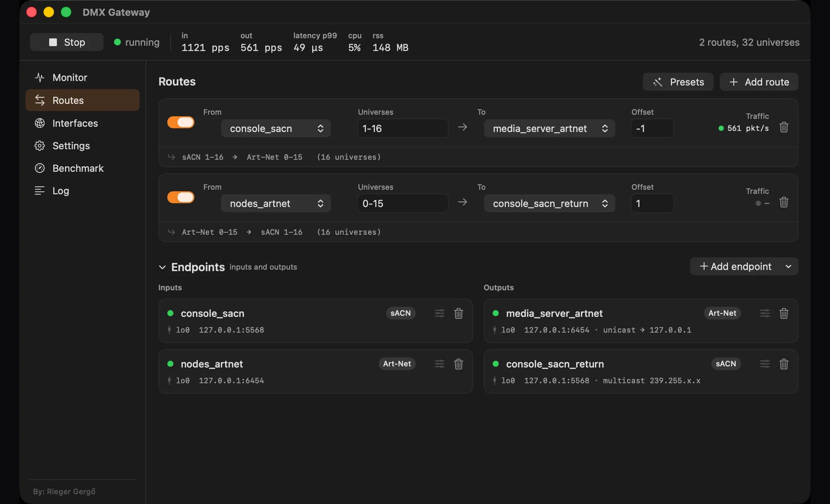830x504 pixels.
Task: Disable the console_sacn route toggle
Action: pyautogui.click(x=181, y=122)
